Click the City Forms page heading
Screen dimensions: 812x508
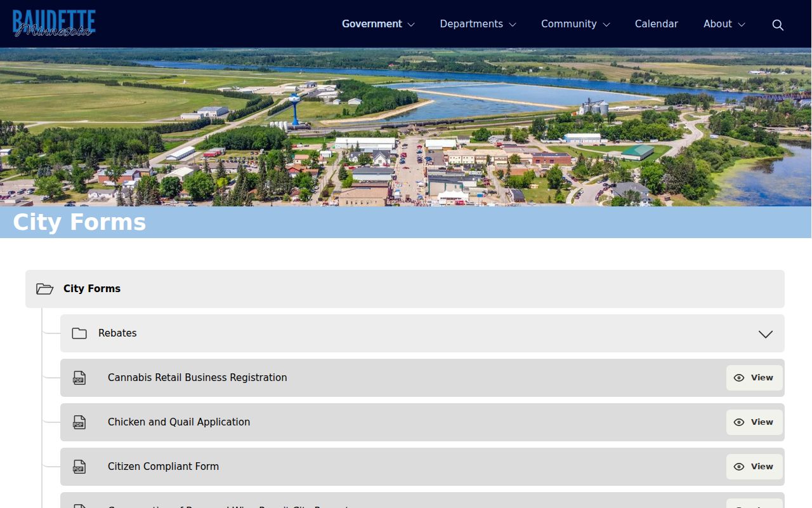pos(79,222)
